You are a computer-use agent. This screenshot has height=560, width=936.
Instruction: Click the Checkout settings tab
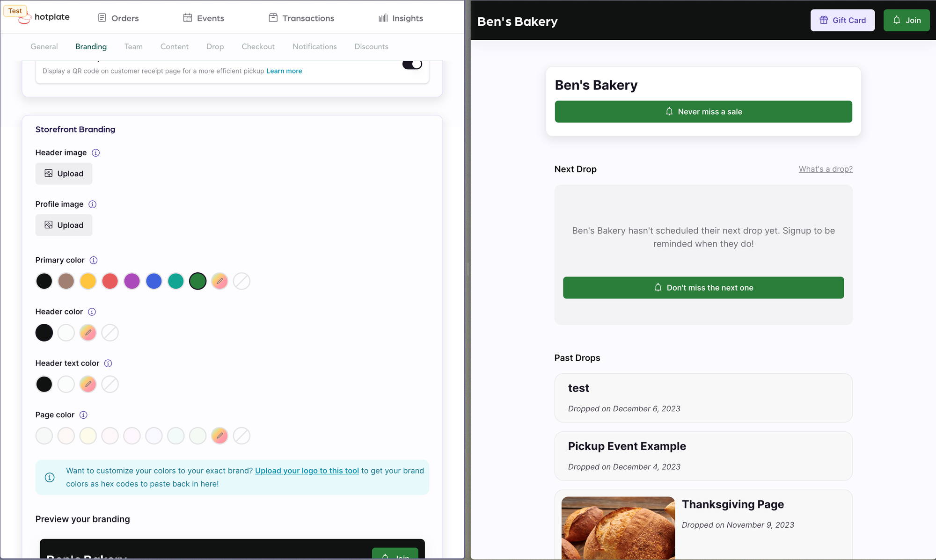[258, 47]
